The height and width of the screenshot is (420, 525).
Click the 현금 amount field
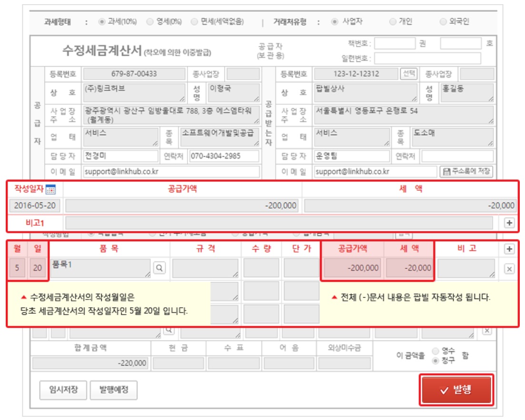pyautogui.click(x=178, y=363)
